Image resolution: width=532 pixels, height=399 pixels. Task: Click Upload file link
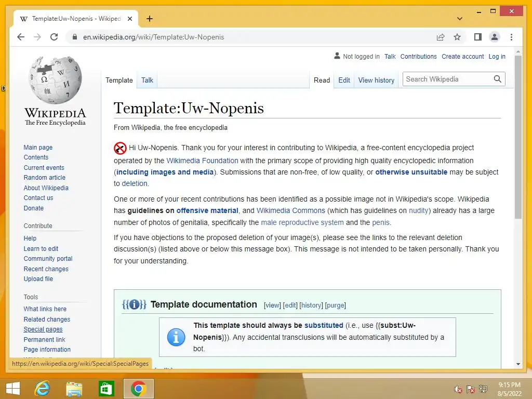point(38,278)
